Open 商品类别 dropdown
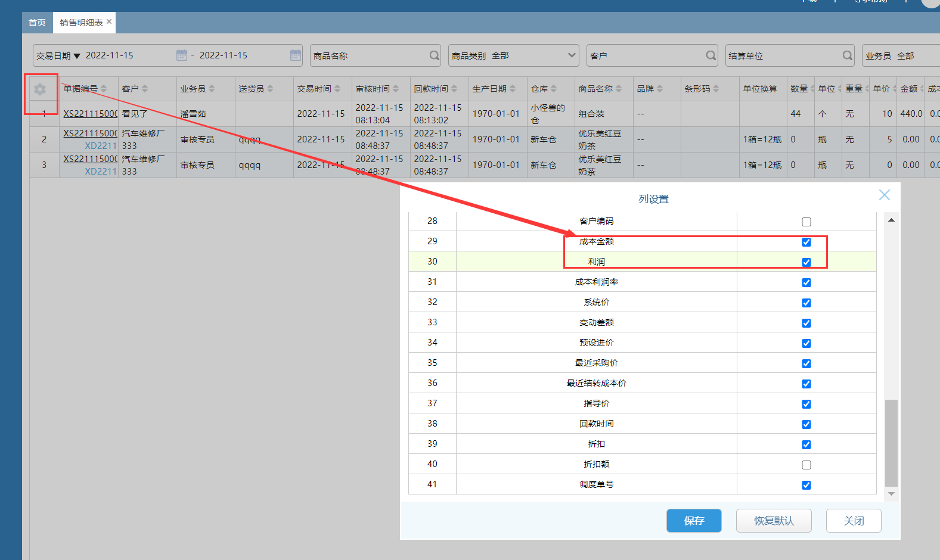The image size is (940, 560). [x=514, y=55]
